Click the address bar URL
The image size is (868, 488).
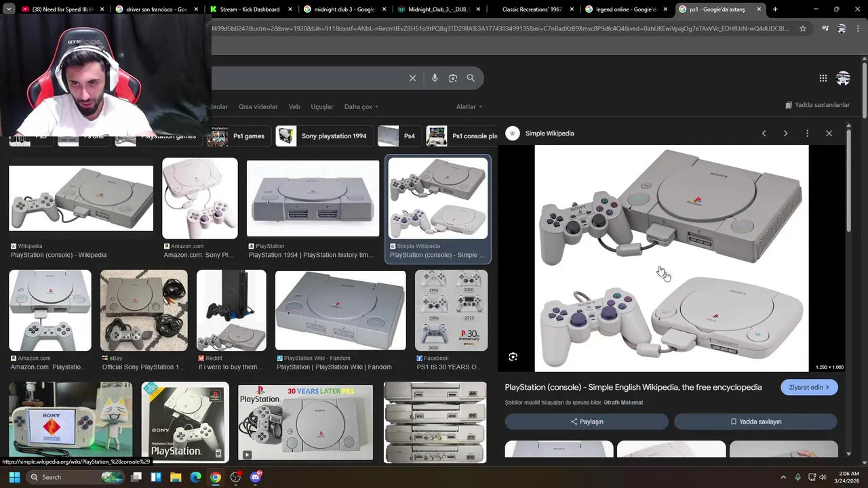tap(500, 28)
